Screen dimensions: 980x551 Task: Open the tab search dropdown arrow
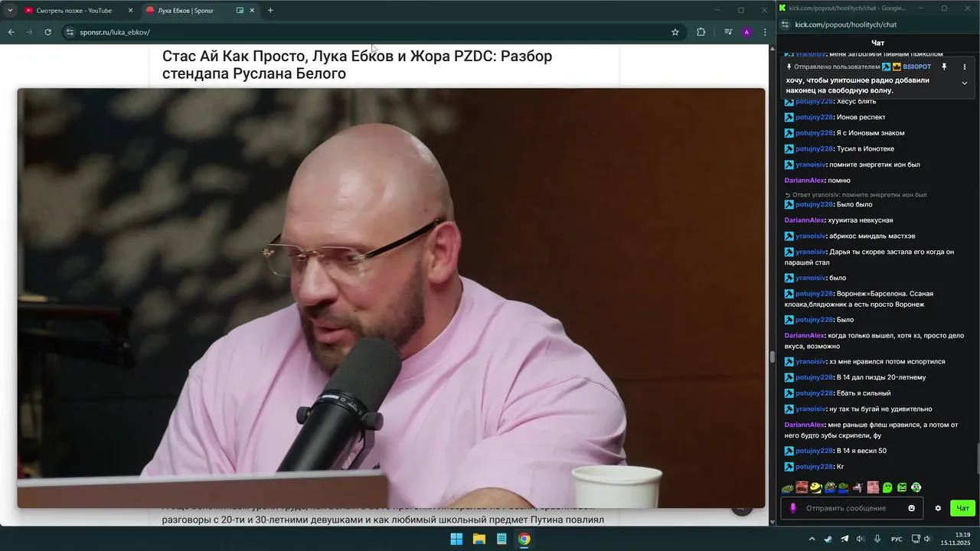pyautogui.click(x=10, y=11)
